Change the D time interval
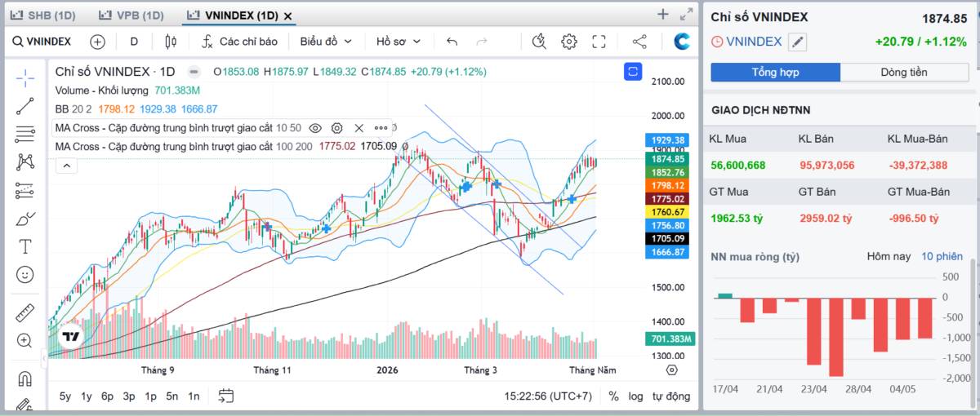980x416 pixels. 134,42
